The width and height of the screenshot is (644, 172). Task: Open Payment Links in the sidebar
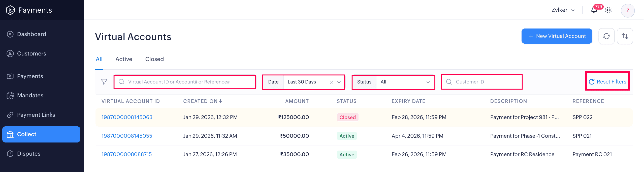(36, 115)
